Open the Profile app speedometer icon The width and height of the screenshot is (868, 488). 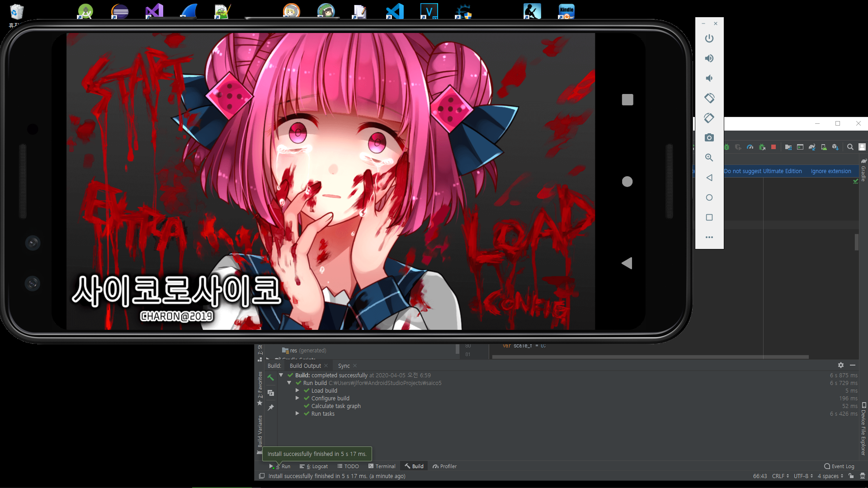coord(750,147)
